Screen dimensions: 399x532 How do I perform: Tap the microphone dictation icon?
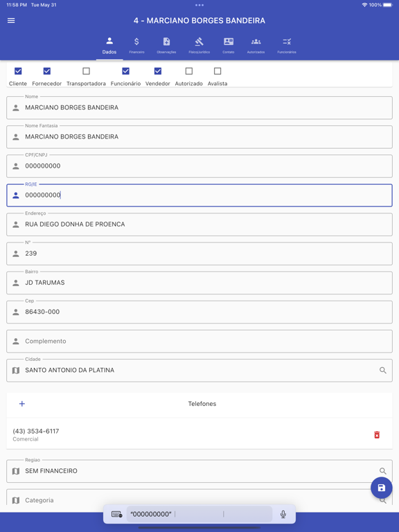click(283, 514)
